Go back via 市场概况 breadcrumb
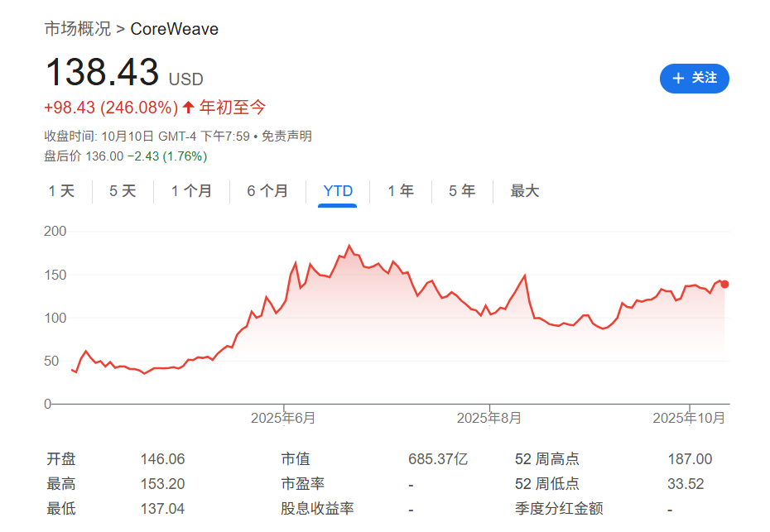The image size is (770, 532). [x=79, y=28]
